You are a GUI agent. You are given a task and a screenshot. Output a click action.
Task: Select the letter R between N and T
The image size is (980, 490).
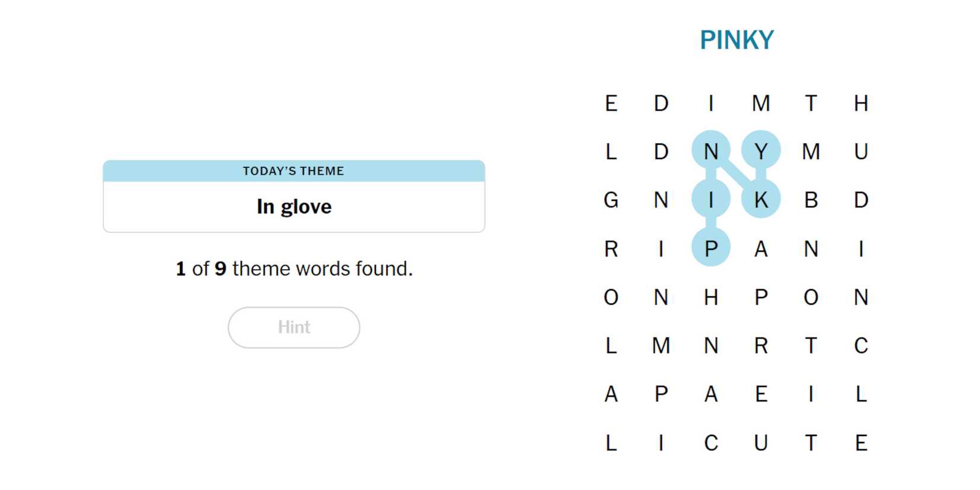[x=761, y=345]
